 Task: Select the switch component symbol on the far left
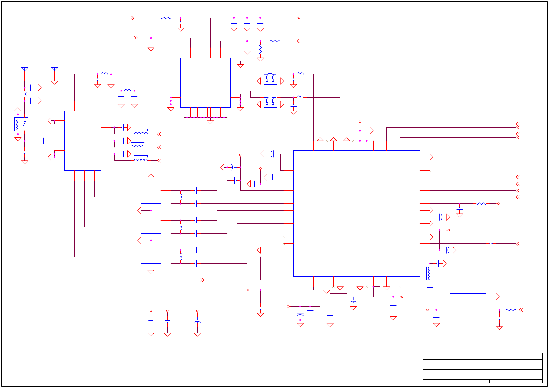pos(21,124)
